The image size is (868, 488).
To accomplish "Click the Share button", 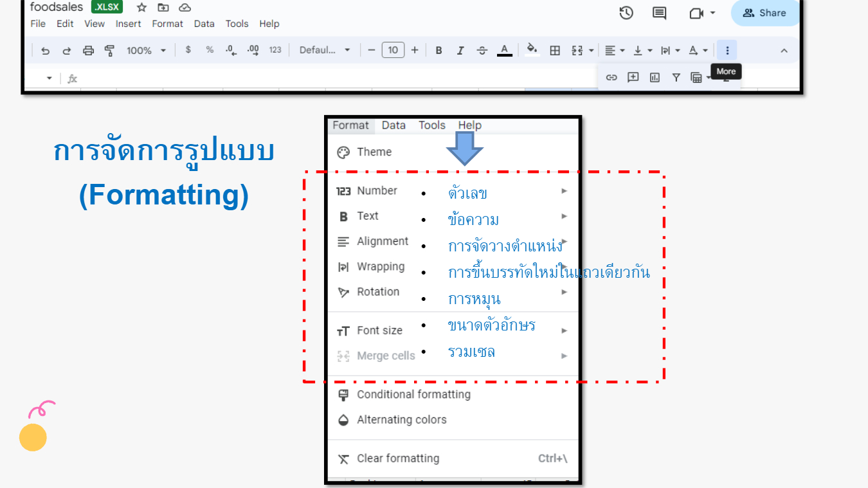I will pos(764,13).
